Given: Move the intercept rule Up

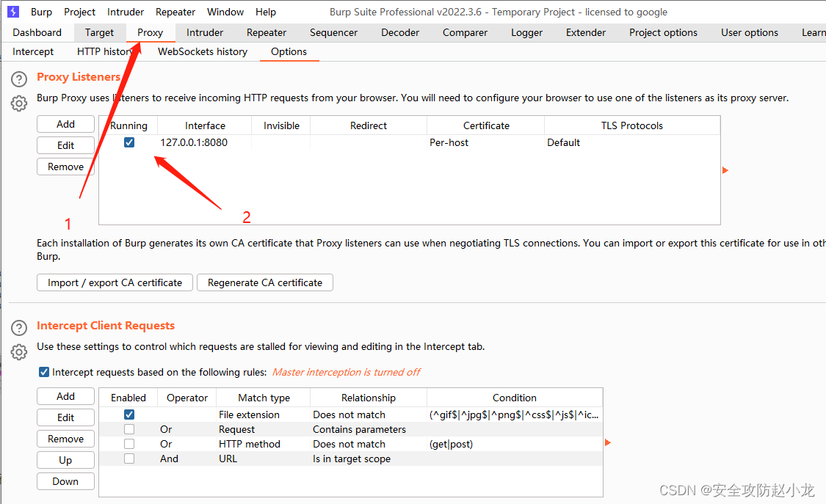Looking at the screenshot, I should pyautogui.click(x=66, y=460).
